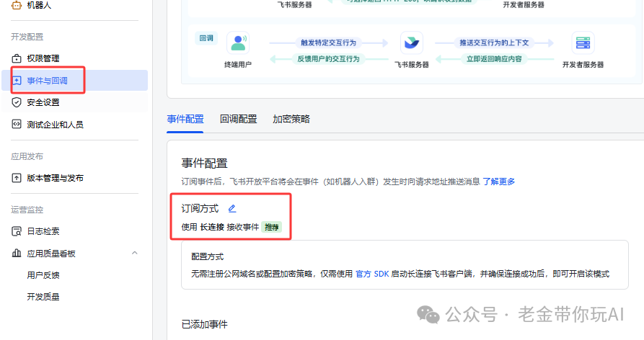Click the robot icon beside 机器人
The height and width of the screenshot is (340, 644).
point(17,5)
